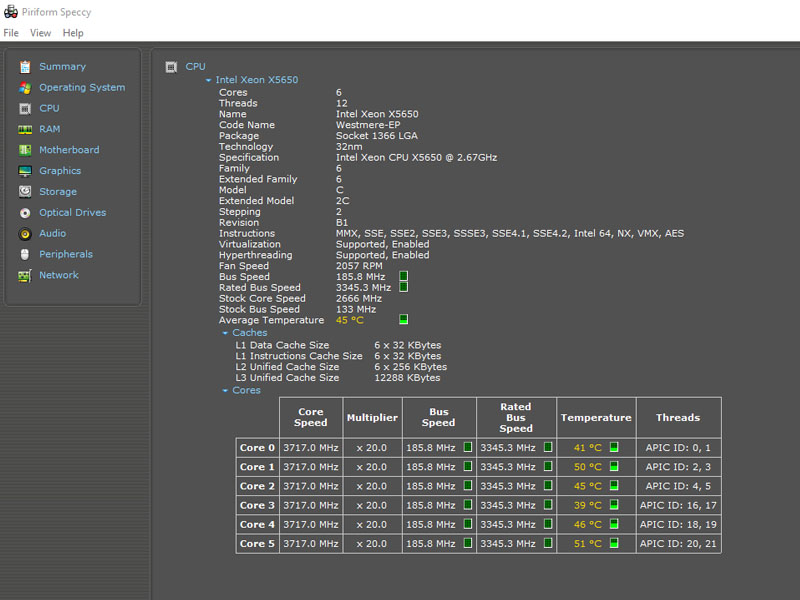The width and height of the screenshot is (800, 600).
Task: Click the Audio speaker icon
Action: point(25,234)
